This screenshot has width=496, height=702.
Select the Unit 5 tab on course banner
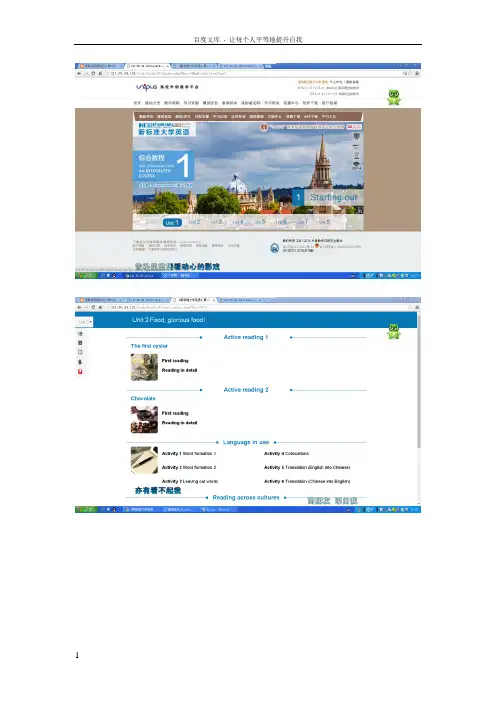click(260, 222)
